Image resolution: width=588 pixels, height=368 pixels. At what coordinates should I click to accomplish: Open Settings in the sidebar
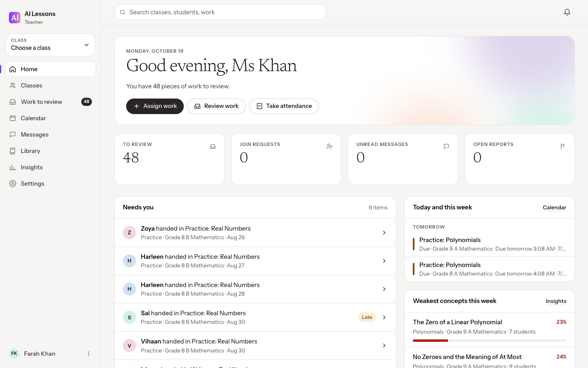coord(51,184)
